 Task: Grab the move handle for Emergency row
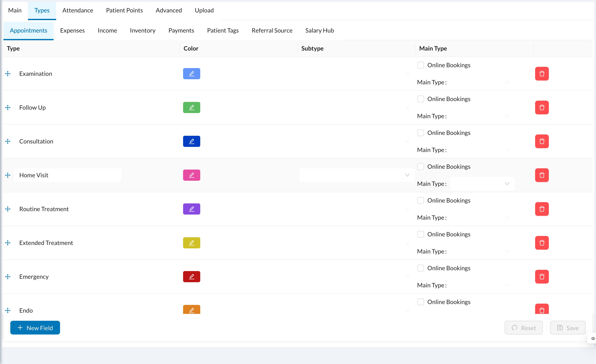pyautogui.click(x=8, y=277)
